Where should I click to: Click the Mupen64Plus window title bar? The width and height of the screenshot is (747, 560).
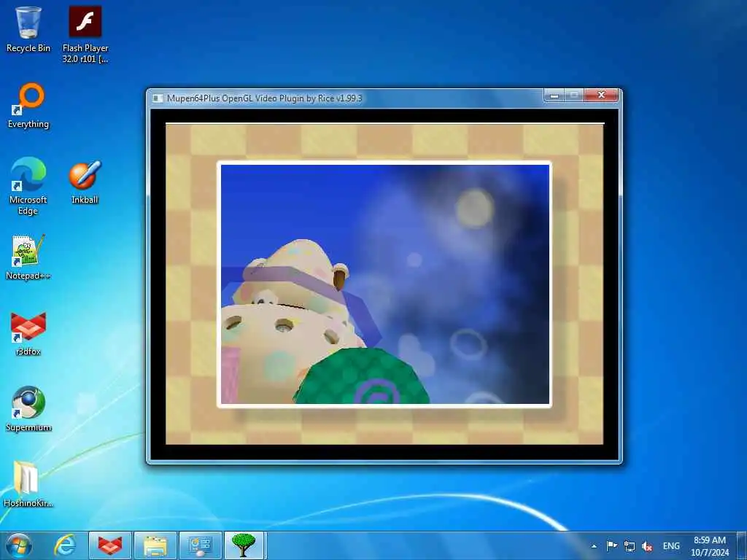348,98
